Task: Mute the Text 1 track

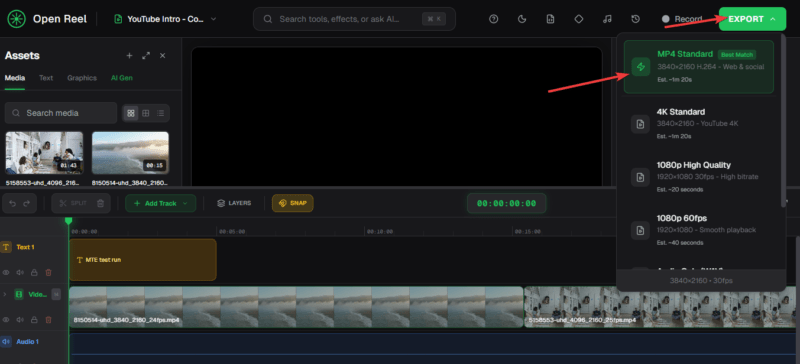Action: [x=20, y=272]
